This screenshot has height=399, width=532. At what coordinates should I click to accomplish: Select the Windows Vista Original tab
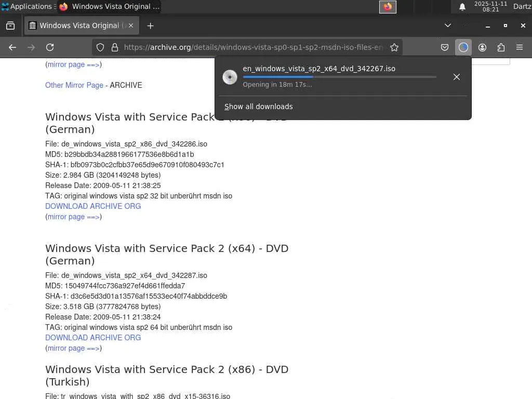pos(78,25)
